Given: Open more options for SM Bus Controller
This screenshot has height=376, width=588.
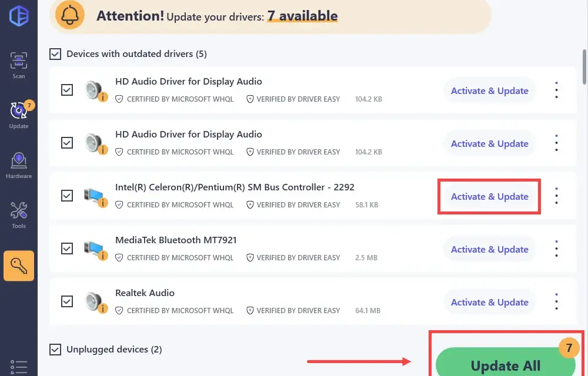Looking at the screenshot, I should 556,196.
